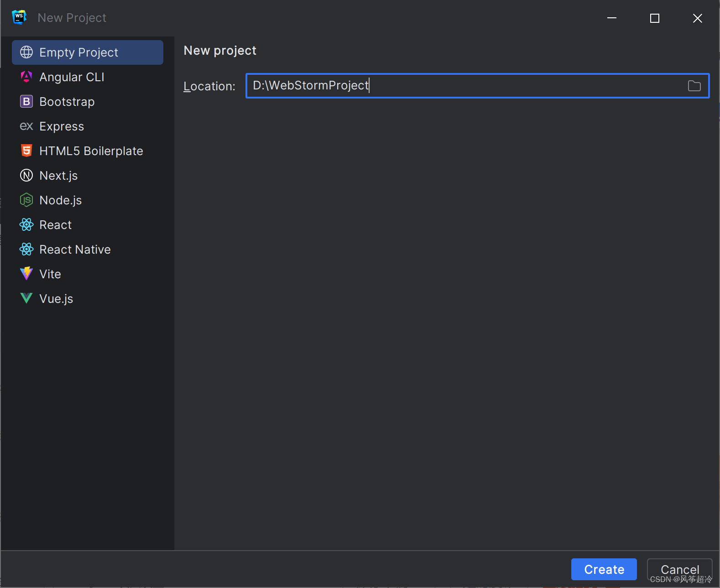
Task: Select React project type
Action: pyautogui.click(x=55, y=225)
